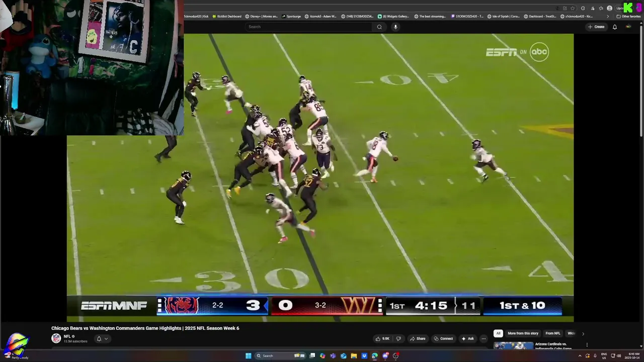
Task: Click the Connect button
Action: (x=443, y=338)
